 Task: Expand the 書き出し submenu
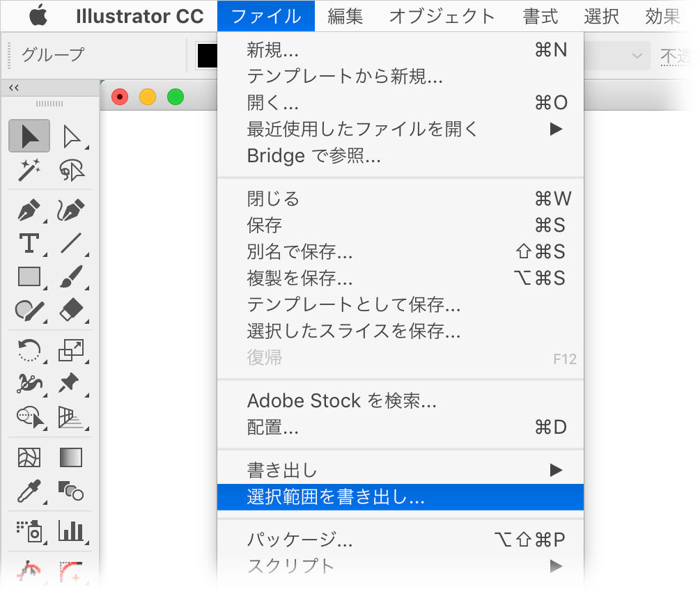tap(400, 470)
